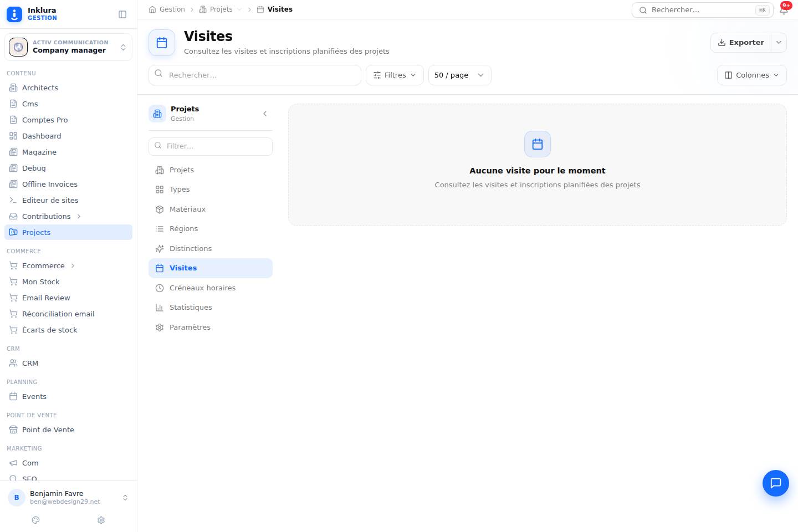The width and height of the screenshot is (798, 532).
Task: Expand the Projets breadcrumb dropdown
Action: coord(239,9)
